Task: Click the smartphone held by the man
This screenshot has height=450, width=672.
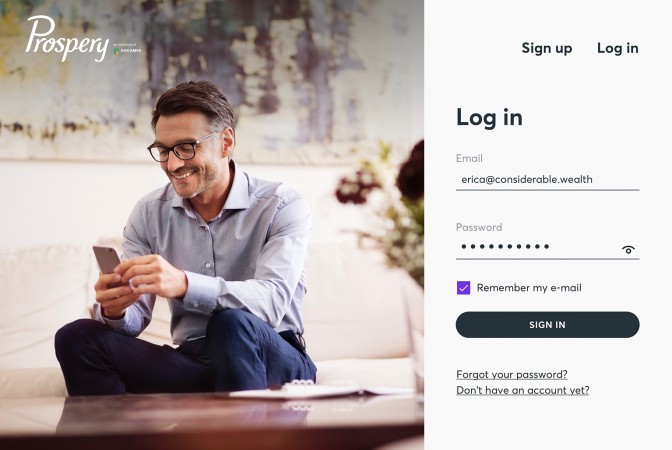Action: [x=108, y=263]
